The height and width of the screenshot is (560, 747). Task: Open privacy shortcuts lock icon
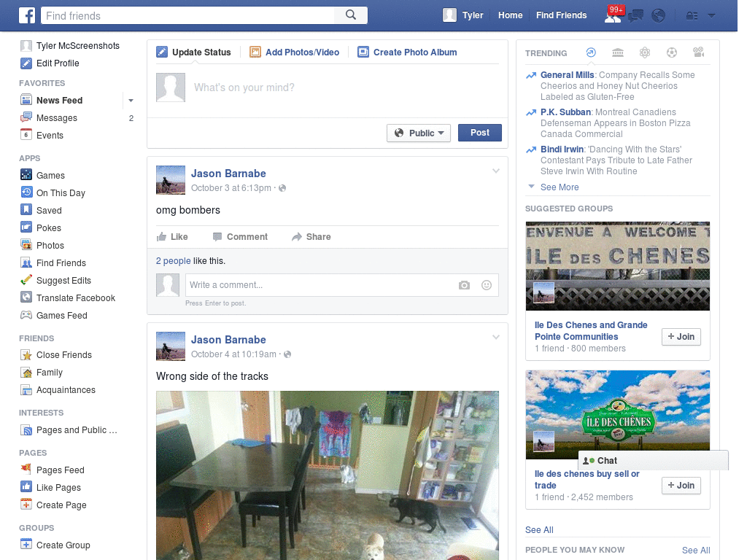pyautogui.click(x=691, y=15)
